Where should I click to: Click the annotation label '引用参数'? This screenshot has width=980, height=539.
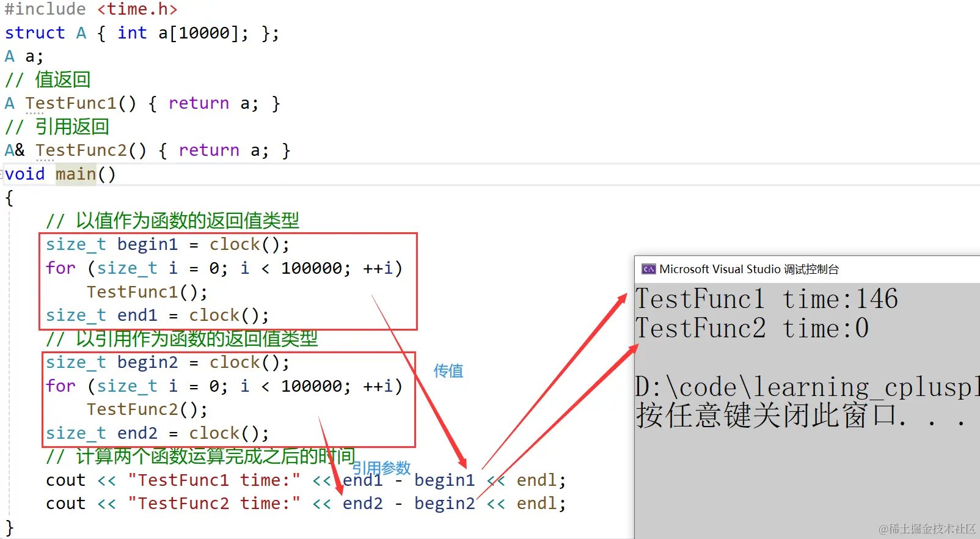381,468
